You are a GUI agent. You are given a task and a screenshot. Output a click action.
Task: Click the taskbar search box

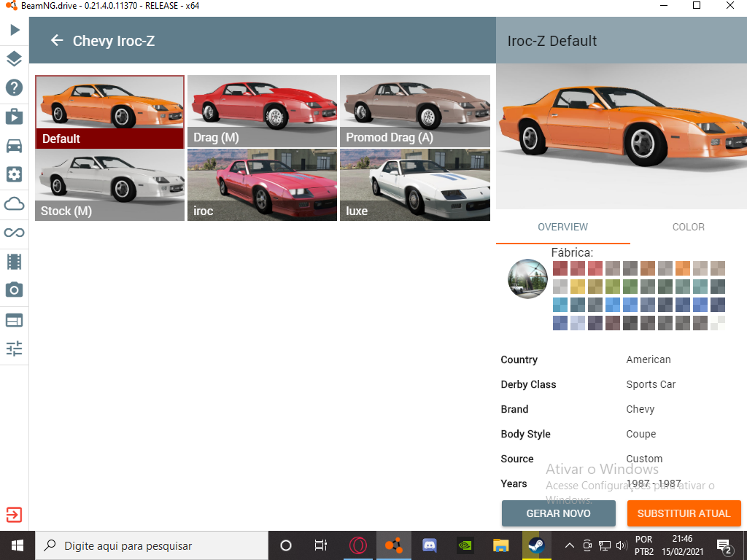152,545
